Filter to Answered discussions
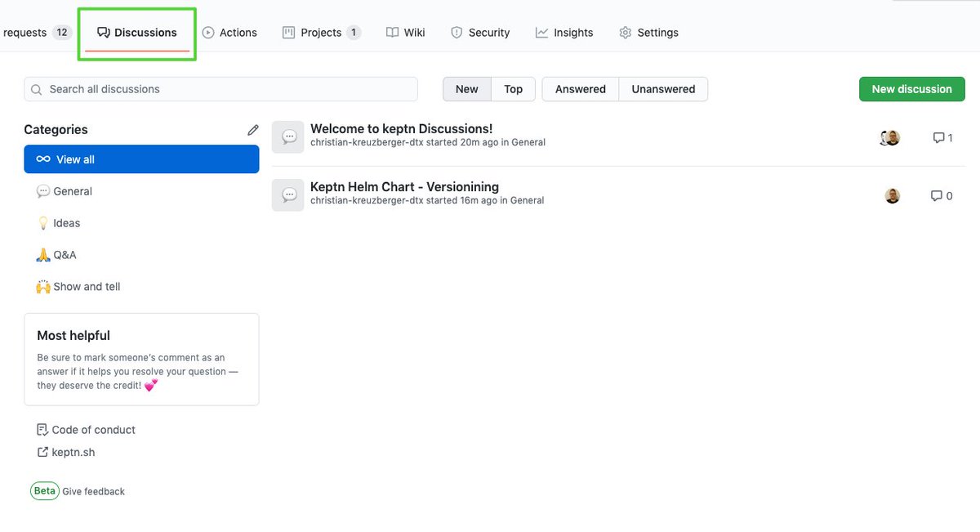Viewport: 980px width, 532px height. [x=581, y=89]
